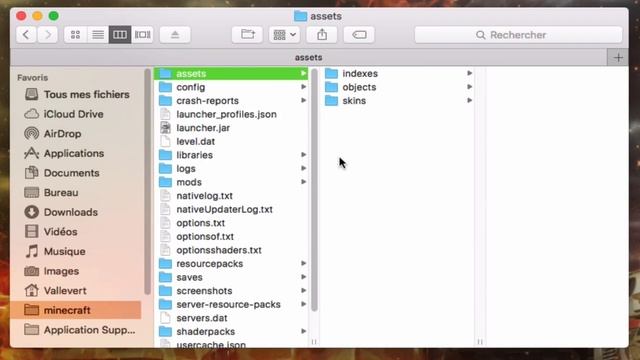
Task: Select the column view button
Action: [x=120, y=35]
